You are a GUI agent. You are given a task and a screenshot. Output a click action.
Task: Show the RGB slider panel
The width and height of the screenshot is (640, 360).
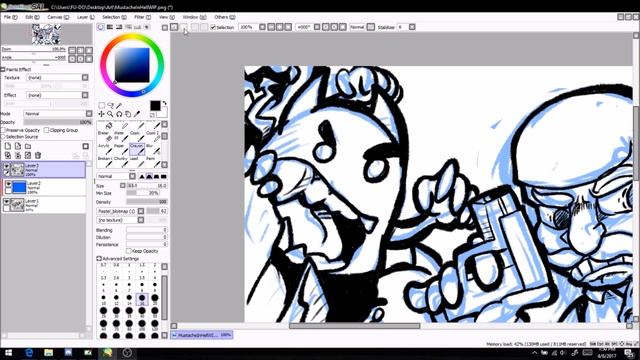click(x=110, y=27)
